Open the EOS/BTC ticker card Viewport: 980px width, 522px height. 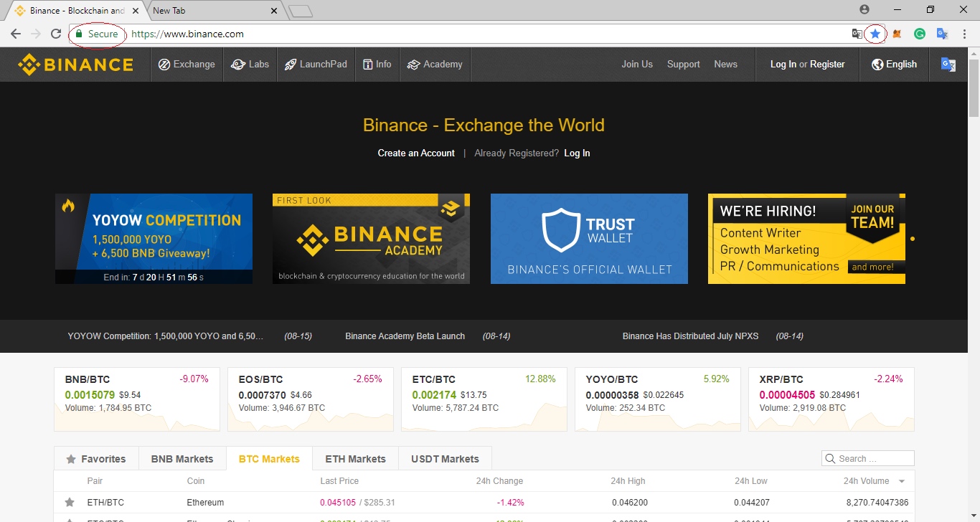[x=311, y=399]
